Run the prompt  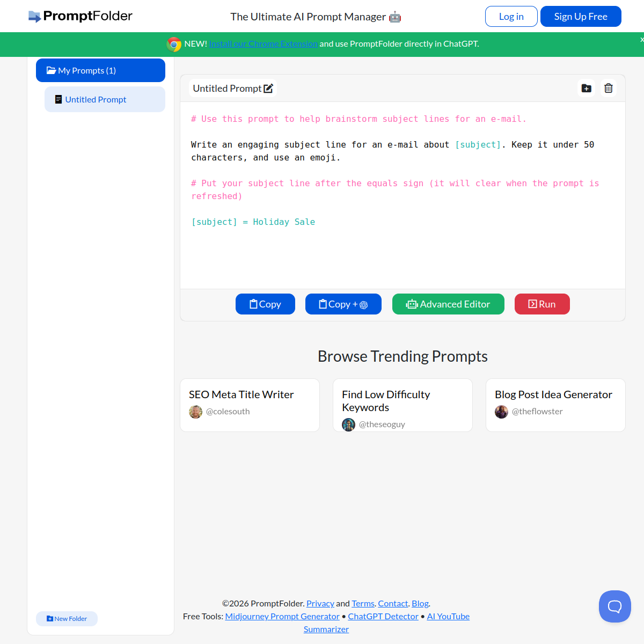542,304
